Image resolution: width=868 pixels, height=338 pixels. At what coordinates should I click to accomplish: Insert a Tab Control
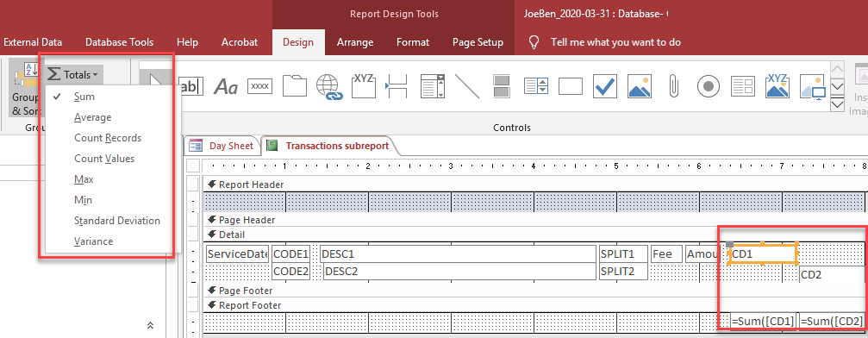click(295, 86)
